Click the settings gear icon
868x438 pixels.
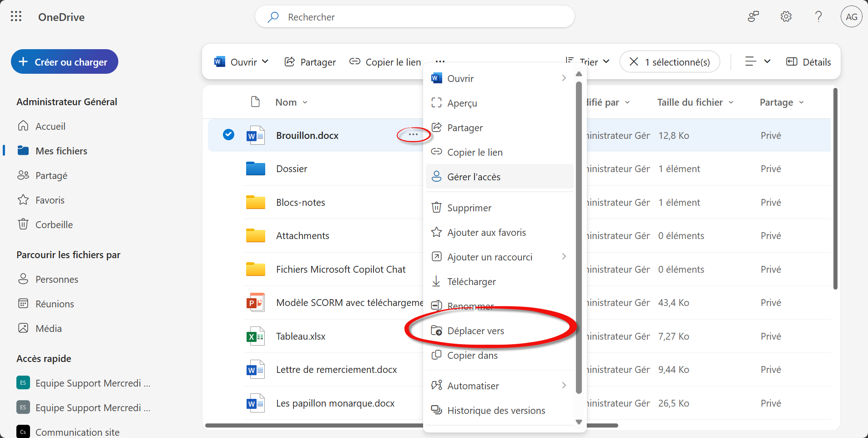[786, 17]
